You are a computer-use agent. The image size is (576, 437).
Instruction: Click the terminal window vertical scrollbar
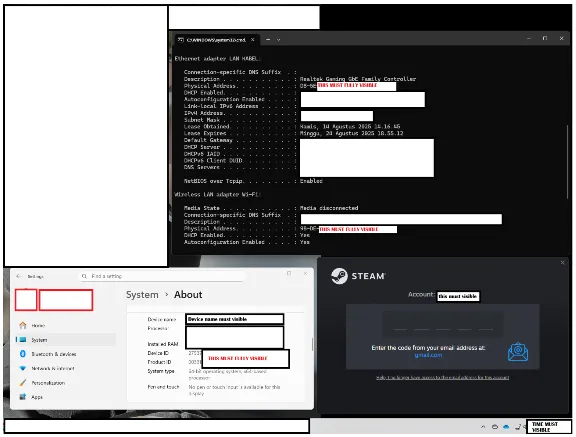pyautogui.click(x=568, y=162)
